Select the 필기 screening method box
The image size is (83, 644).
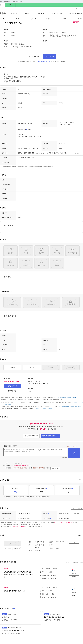click(51, 367)
